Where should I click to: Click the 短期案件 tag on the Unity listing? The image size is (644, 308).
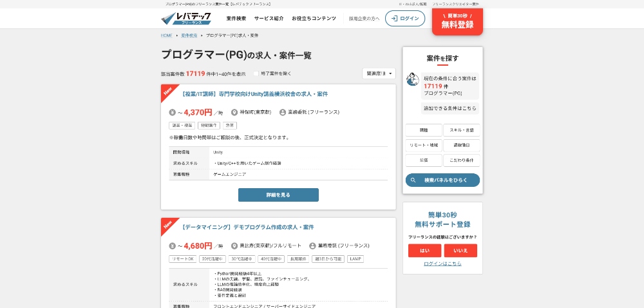(x=209, y=126)
